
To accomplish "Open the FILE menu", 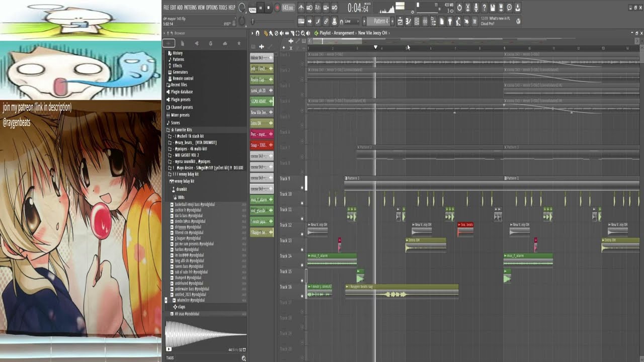I will (166, 8).
